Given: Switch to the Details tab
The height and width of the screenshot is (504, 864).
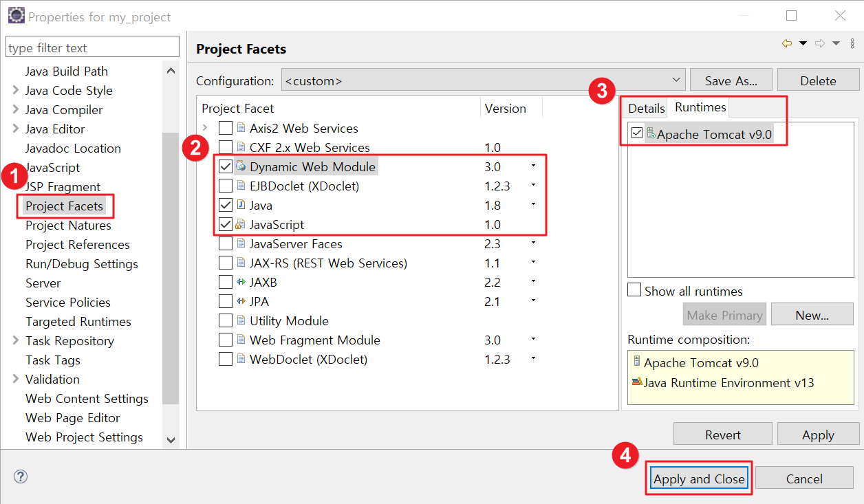Looking at the screenshot, I should (645, 107).
